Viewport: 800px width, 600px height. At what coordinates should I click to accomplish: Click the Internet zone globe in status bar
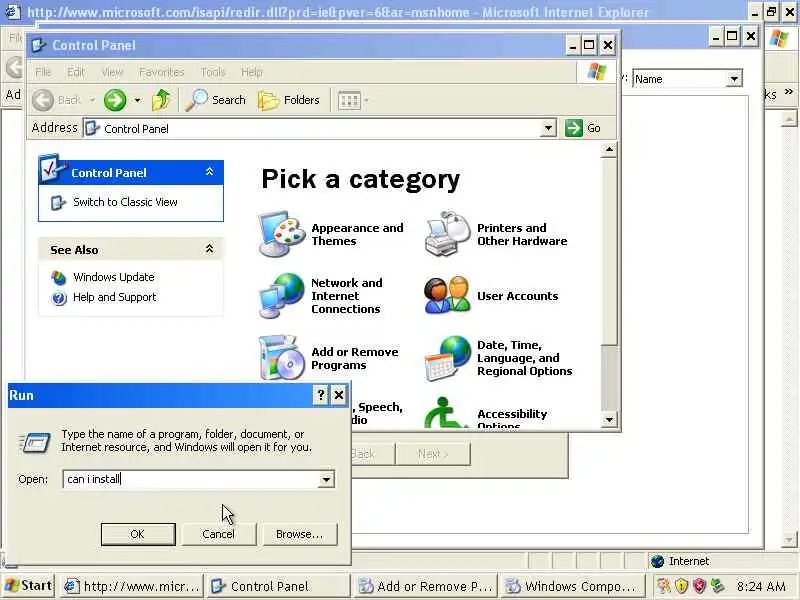[x=658, y=561]
